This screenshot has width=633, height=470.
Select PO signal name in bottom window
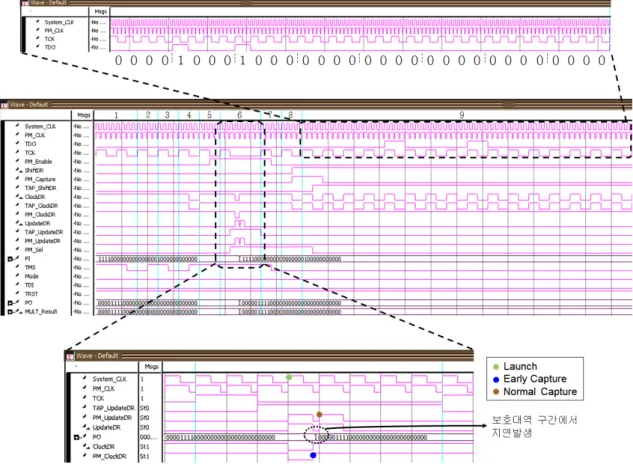[x=96, y=437]
